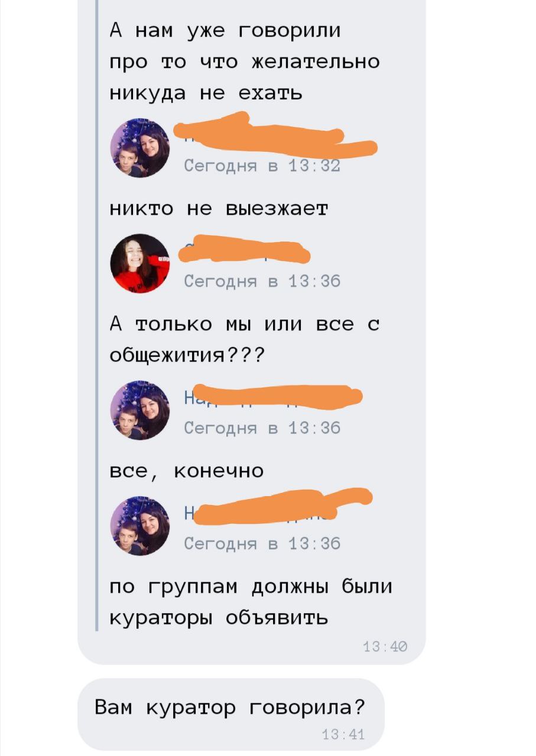The height and width of the screenshot is (756, 536).
Task: Click the "Сегодня в 13:32" timestamp
Action: pyautogui.click(x=262, y=167)
